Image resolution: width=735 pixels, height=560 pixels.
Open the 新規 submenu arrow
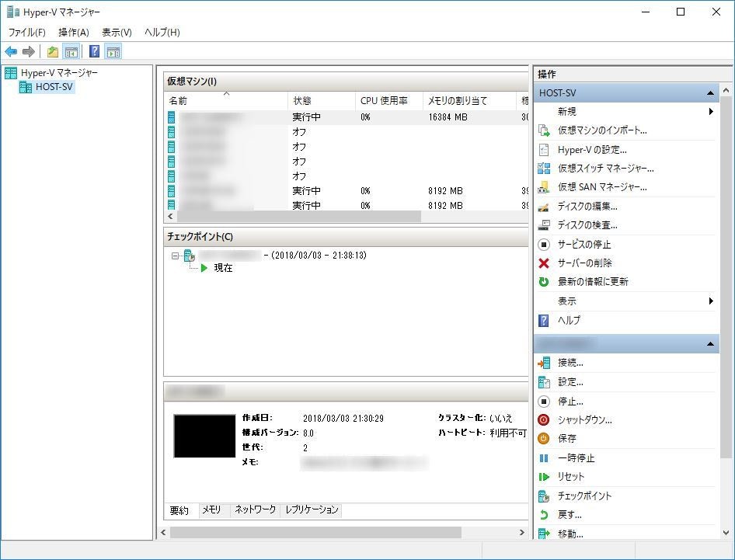(711, 112)
